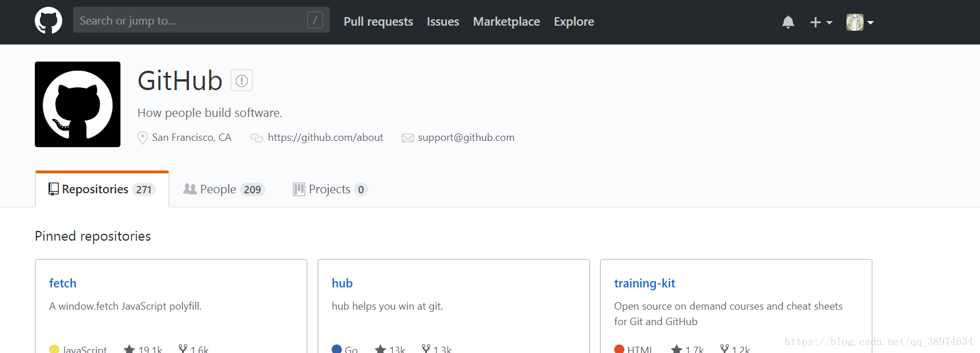Click the location pin icon
Image resolution: width=980 pixels, height=353 pixels.
click(x=143, y=138)
